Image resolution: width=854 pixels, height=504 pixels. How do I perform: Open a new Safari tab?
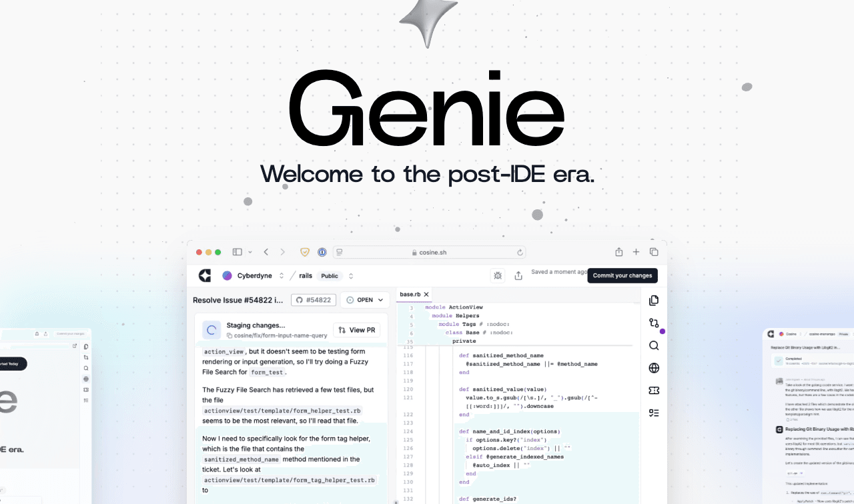[636, 252]
